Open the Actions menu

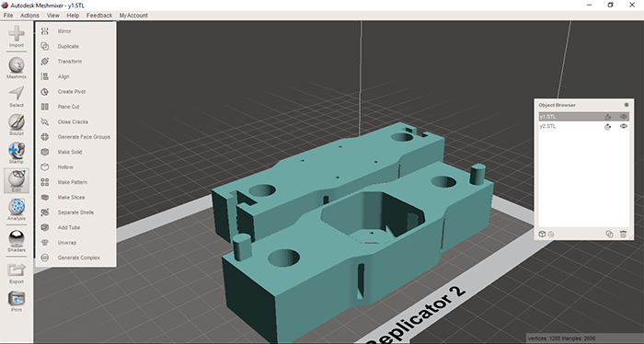pyautogui.click(x=30, y=16)
